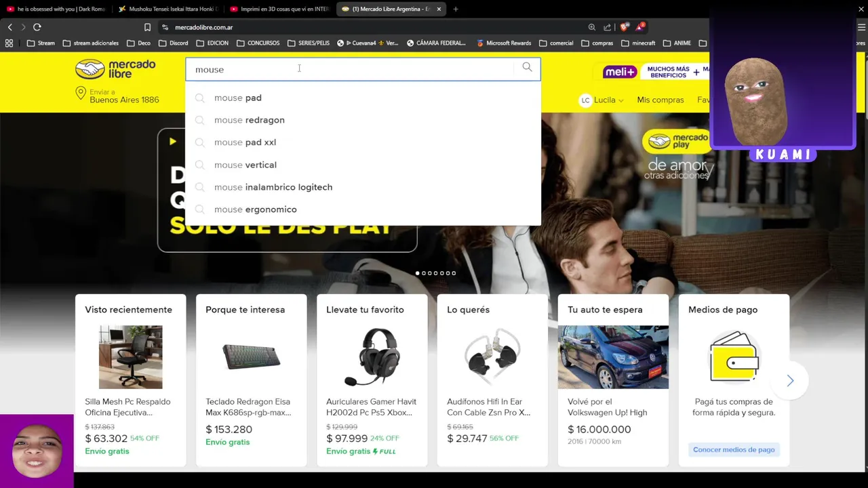Open the Zsn Pro earphones product image

coord(492,357)
